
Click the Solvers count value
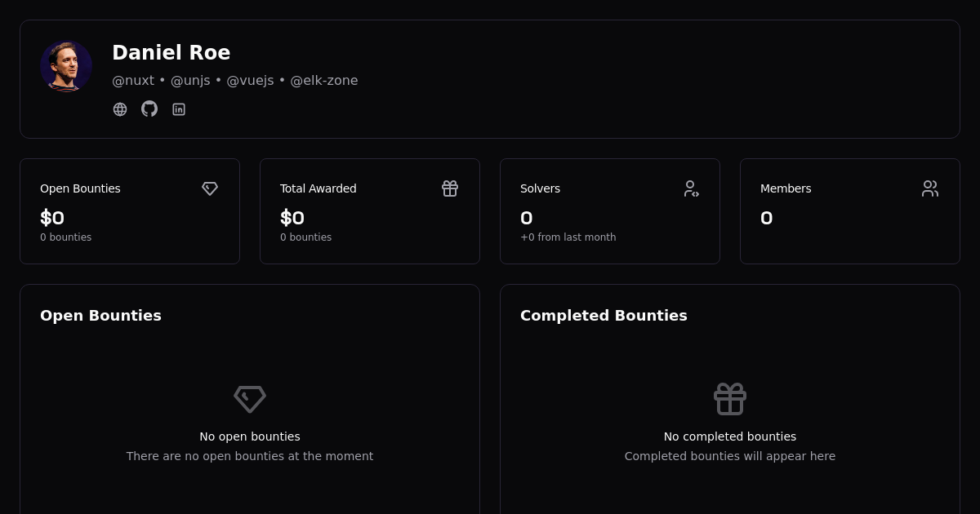click(x=527, y=218)
